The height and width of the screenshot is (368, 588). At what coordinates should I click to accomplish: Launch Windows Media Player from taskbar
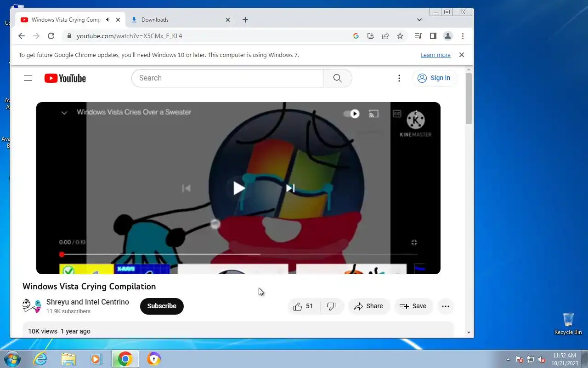pos(96,359)
